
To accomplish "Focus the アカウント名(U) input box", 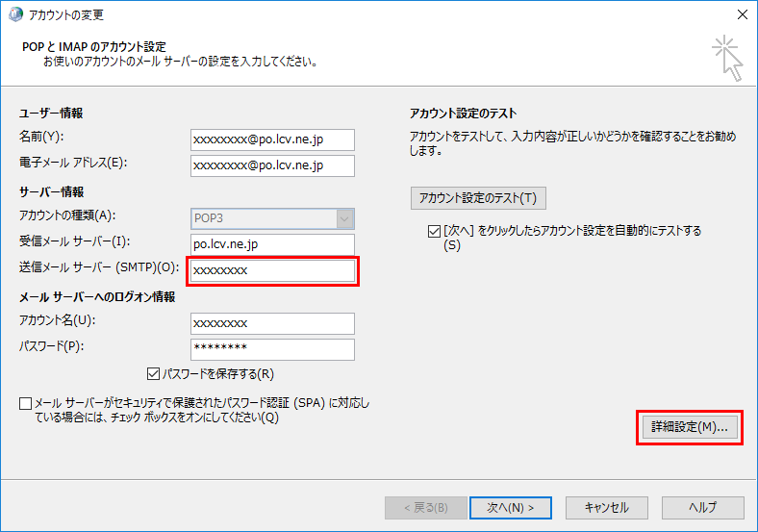I will pyautogui.click(x=272, y=323).
